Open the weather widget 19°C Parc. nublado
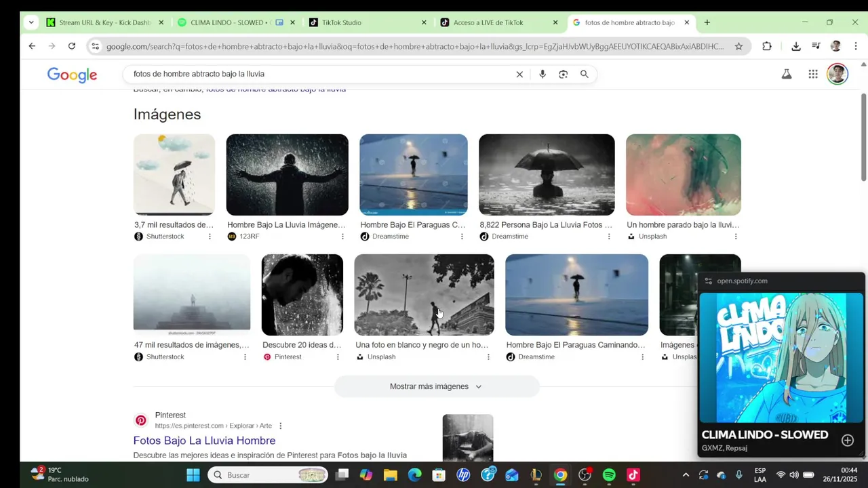This screenshot has width=868, height=488. coord(60,474)
